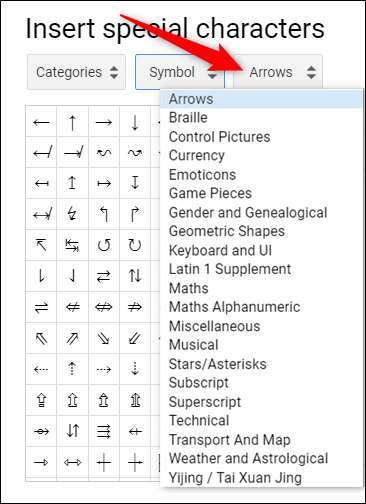
Task: Insert the leftwards arrow symbol
Action: coord(41,122)
